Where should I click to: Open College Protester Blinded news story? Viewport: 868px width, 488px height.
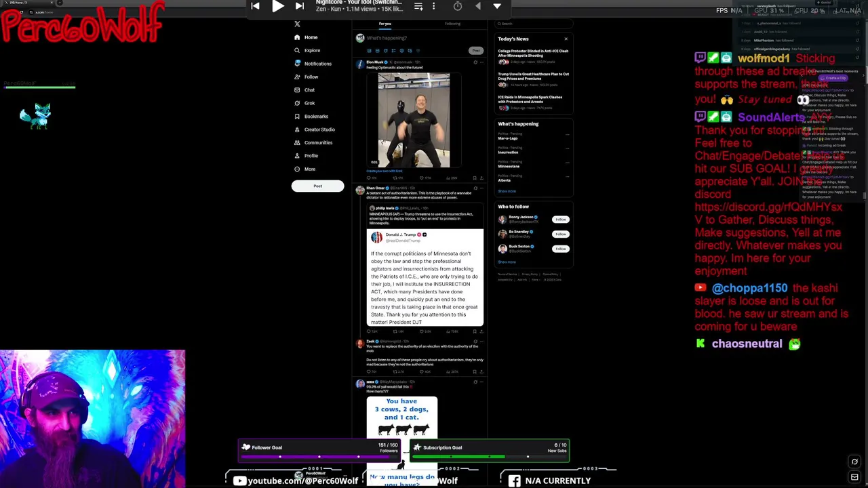[x=534, y=57]
